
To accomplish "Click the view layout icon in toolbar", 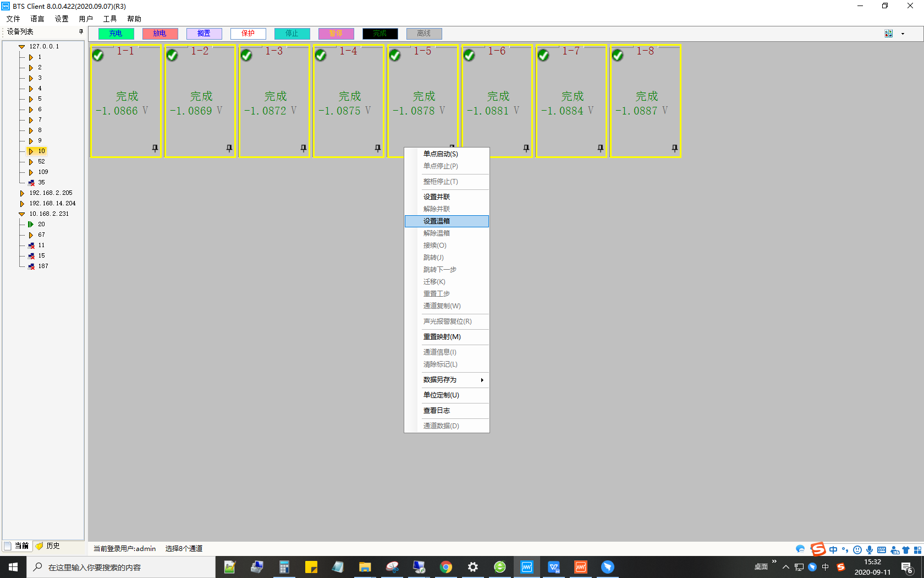I will (x=888, y=34).
